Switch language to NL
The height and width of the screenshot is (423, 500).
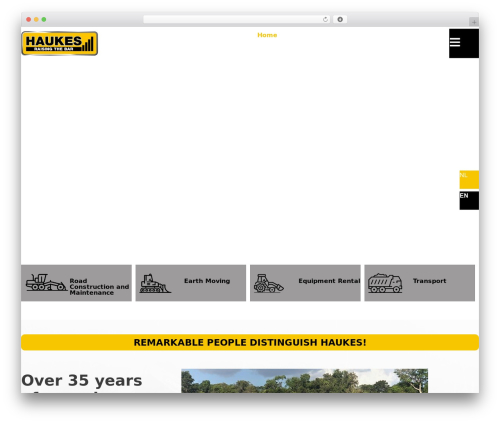469,180
